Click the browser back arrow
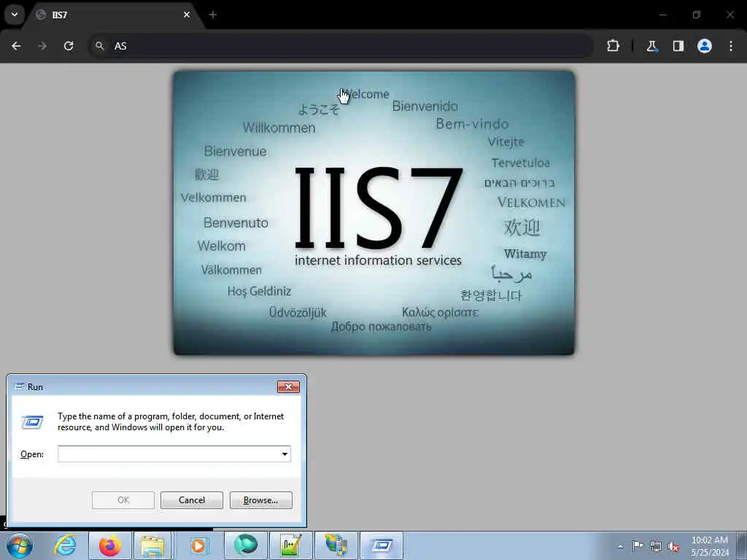The height and width of the screenshot is (560, 747). (16, 46)
